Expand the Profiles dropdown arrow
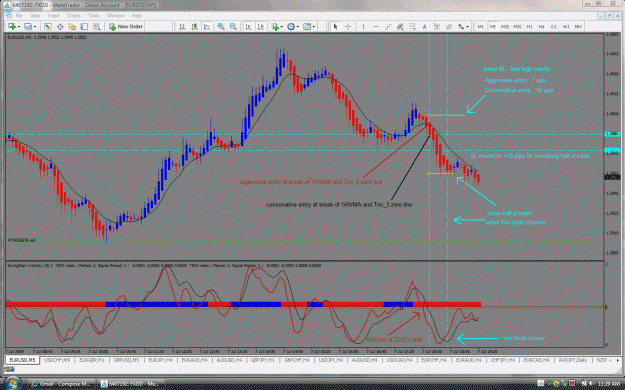Screen dimensions: 625x390 [35, 27]
